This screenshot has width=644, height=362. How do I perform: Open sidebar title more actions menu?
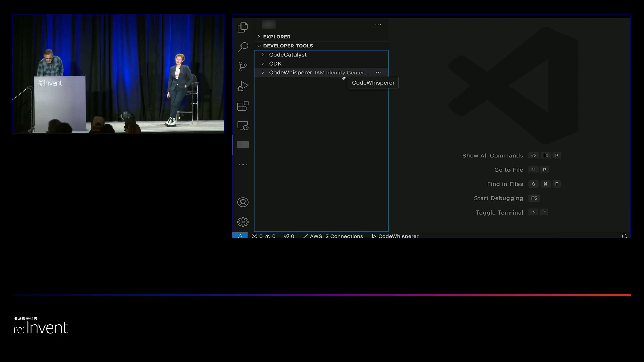coord(378,25)
